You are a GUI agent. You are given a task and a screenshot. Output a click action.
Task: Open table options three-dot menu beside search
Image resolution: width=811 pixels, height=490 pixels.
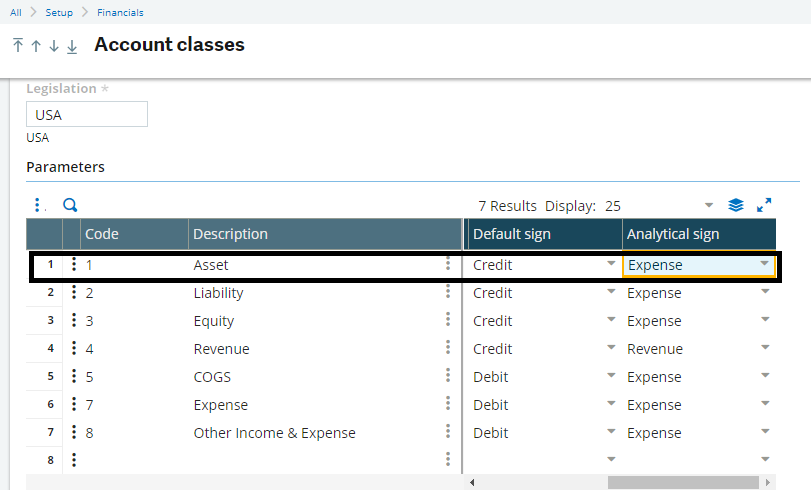37,205
